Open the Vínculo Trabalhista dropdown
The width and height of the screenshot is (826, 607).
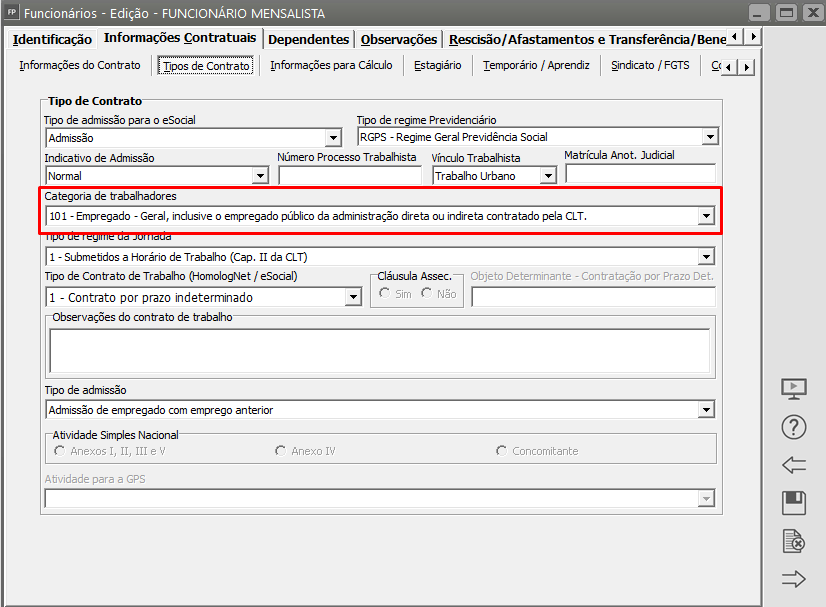(x=547, y=176)
